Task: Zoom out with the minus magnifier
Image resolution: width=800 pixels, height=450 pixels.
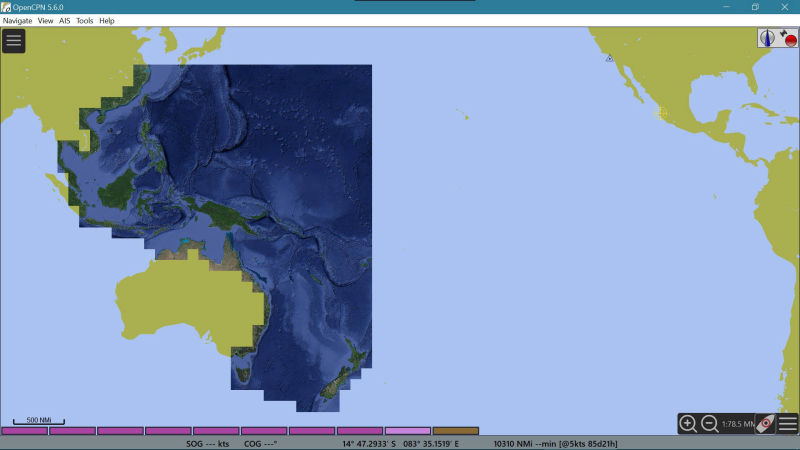Action: coord(709,423)
